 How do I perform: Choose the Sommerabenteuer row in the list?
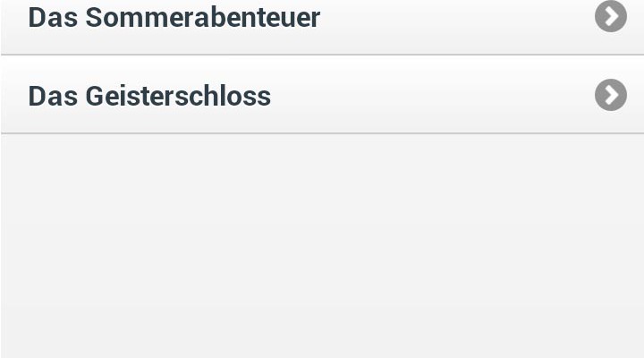[x=322, y=27]
